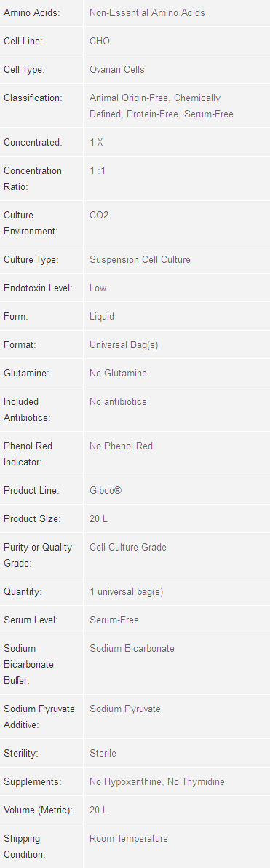270x868 pixels.
Task: Click the Cell Culture Grade value
Action: [x=128, y=547]
